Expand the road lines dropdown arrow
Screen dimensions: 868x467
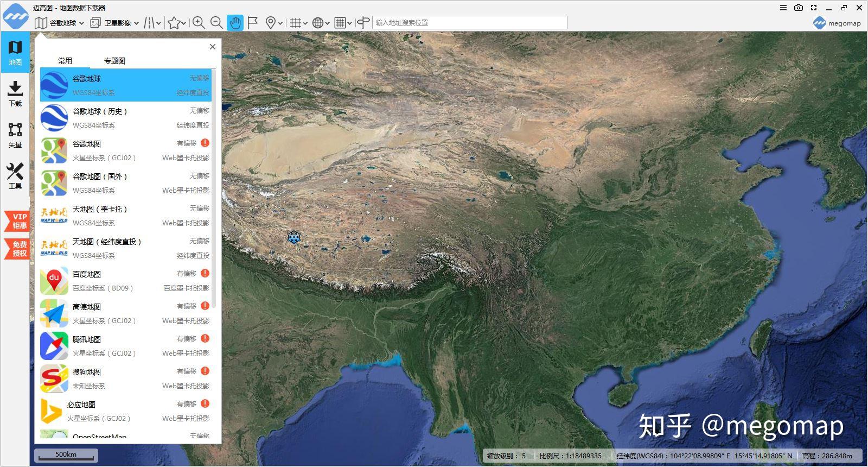click(x=159, y=23)
